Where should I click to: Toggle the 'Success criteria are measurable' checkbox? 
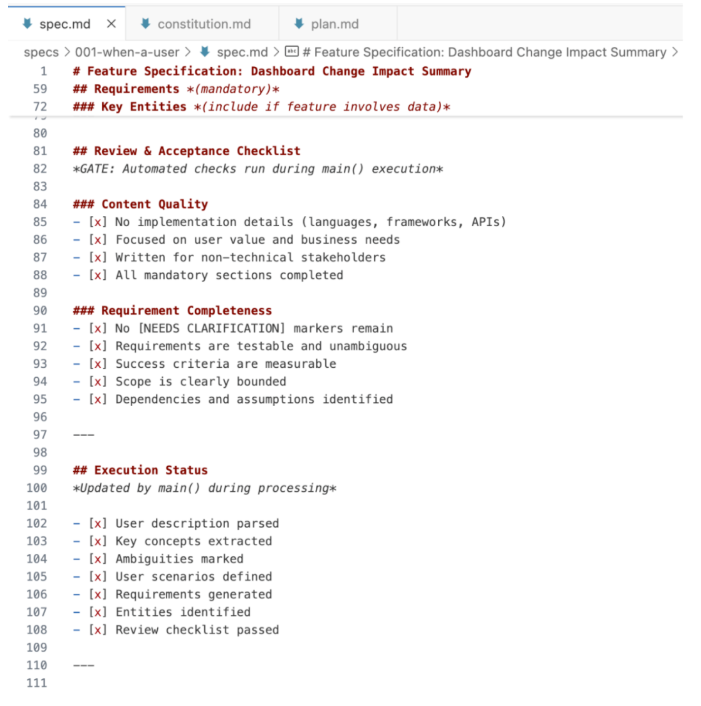point(97,364)
